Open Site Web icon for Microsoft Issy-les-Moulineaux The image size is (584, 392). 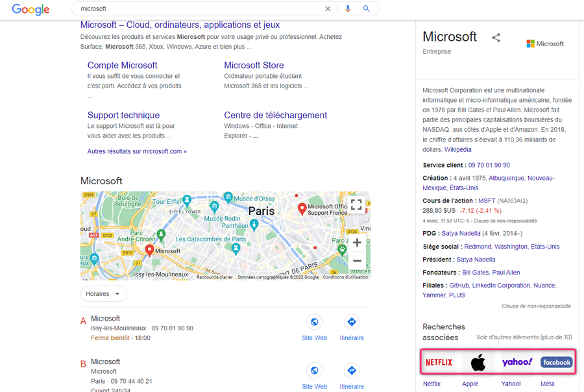click(x=314, y=322)
